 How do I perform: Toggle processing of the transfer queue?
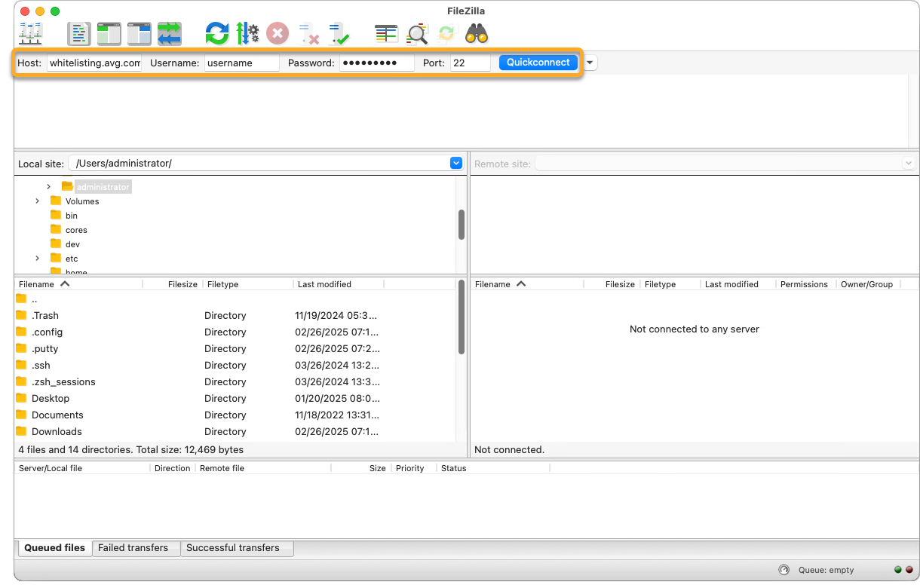[247, 33]
